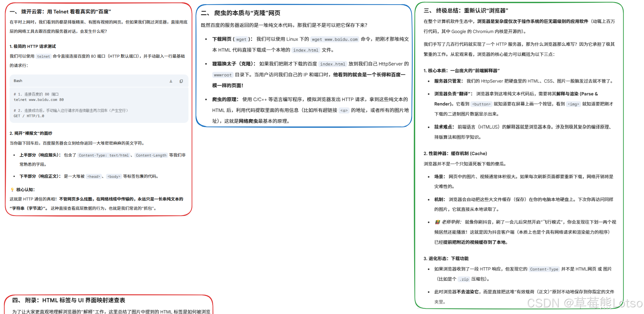Click 'index.html' in the 狸猫换太子 bullet

(333, 64)
